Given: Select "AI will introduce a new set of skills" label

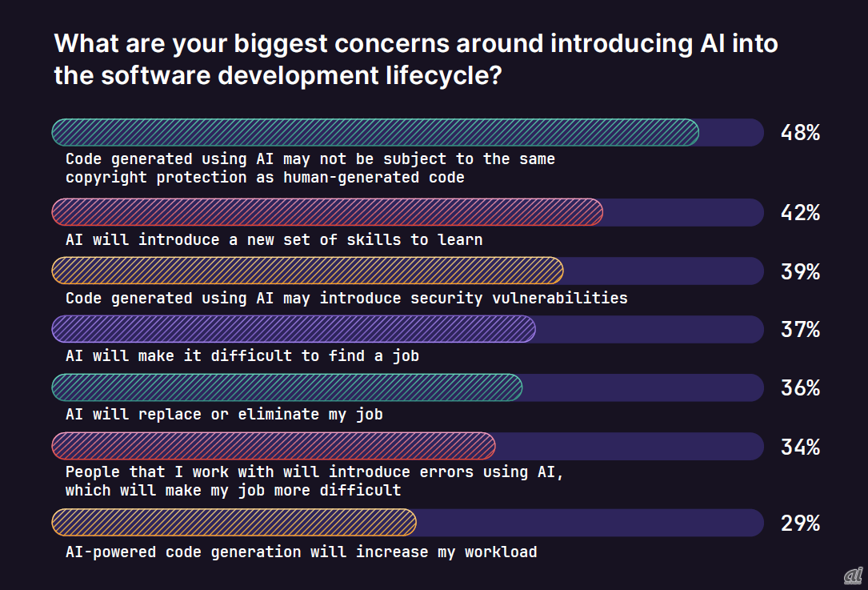Looking at the screenshot, I should 274,239.
